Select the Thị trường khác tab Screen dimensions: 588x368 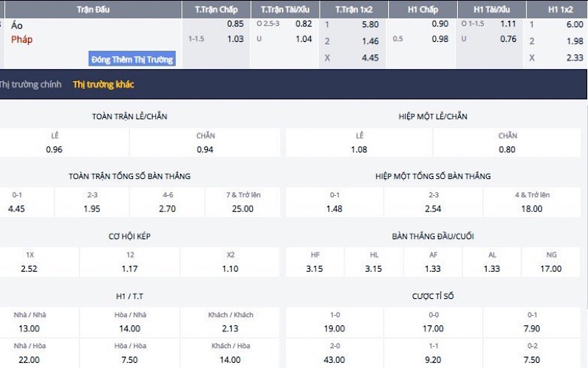coord(103,85)
